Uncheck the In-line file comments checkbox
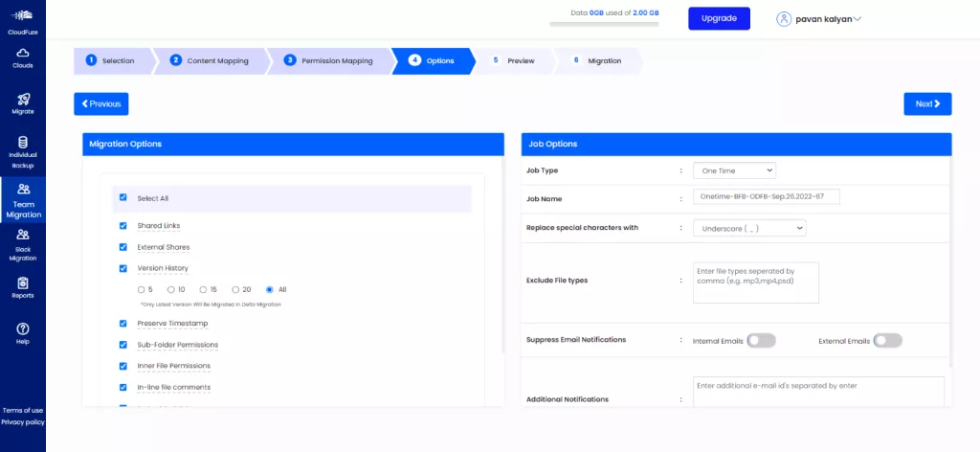Screen dimensions: 980x452 click(123, 387)
